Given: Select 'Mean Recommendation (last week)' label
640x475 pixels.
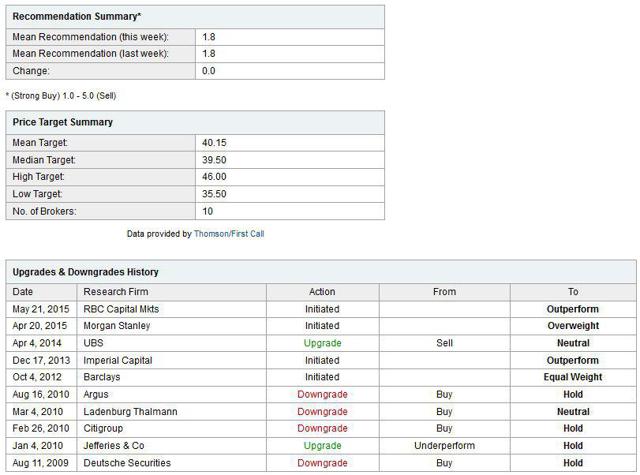Looking at the screenshot, I should [x=90, y=53].
